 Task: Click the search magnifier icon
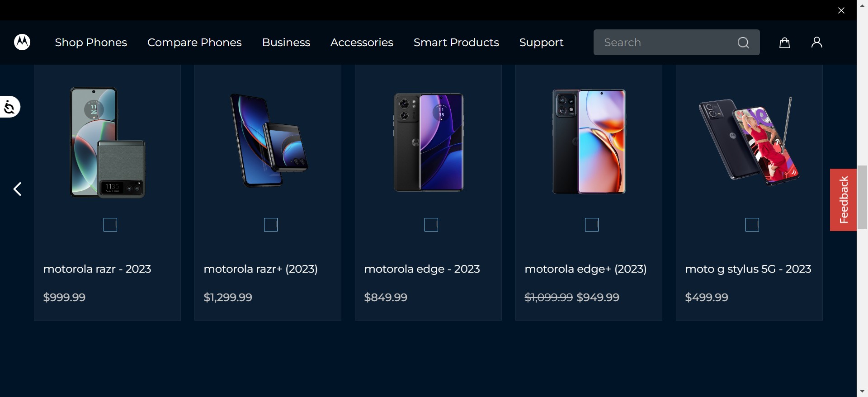[743, 43]
